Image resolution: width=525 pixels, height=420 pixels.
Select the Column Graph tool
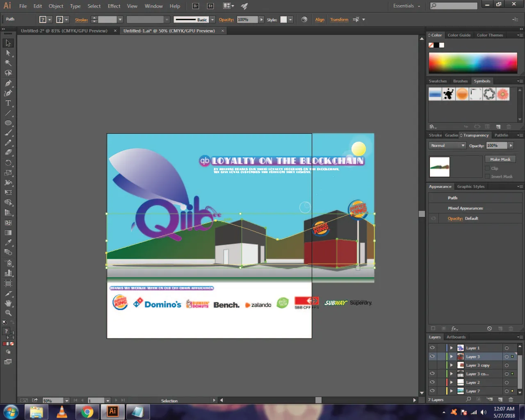click(8, 273)
